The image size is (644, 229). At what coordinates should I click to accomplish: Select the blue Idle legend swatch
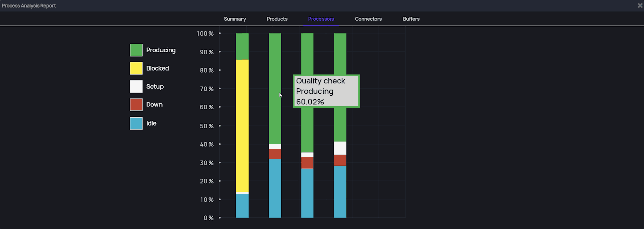pyautogui.click(x=136, y=123)
